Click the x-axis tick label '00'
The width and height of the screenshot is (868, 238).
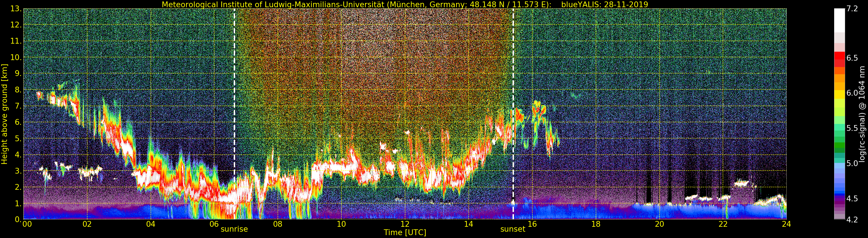pyautogui.click(x=27, y=224)
